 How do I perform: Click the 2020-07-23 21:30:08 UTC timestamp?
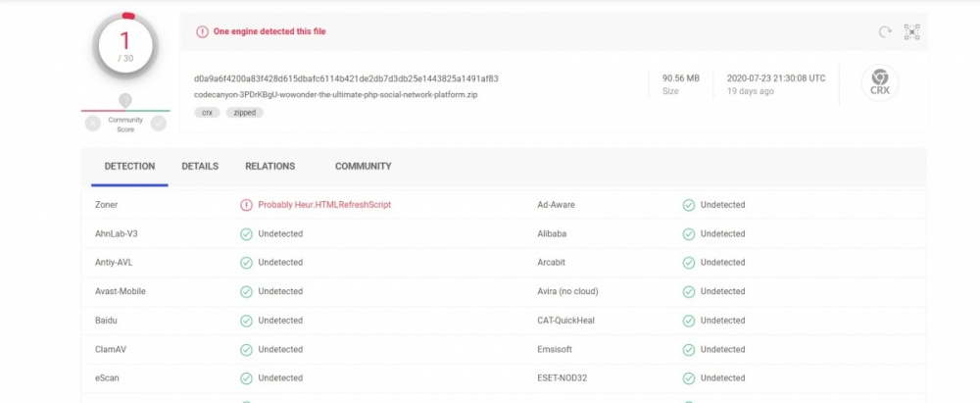pos(776,78)
